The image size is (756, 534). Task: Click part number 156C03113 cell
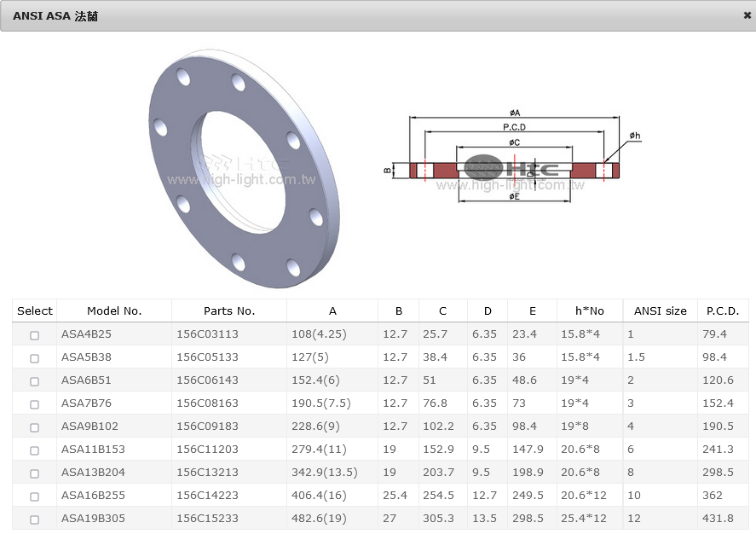click(207, 334)
